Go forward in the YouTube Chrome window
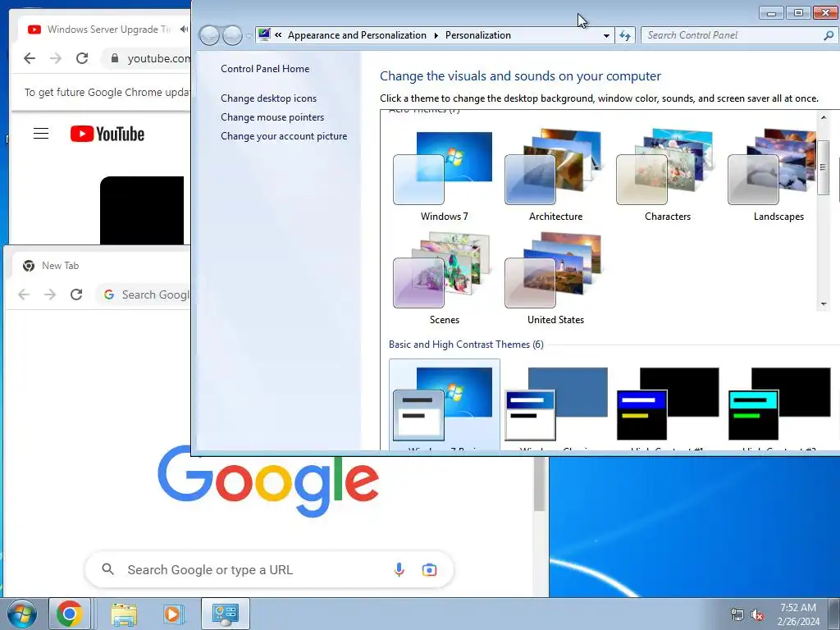This screenshot has width=840, height=630. 56,58
